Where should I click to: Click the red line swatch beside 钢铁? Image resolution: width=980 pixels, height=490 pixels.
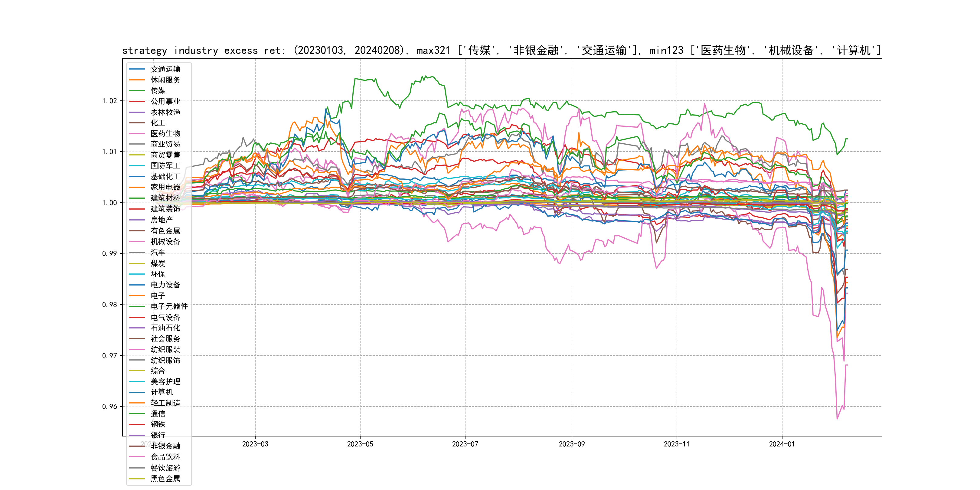[x=137, y=424]
